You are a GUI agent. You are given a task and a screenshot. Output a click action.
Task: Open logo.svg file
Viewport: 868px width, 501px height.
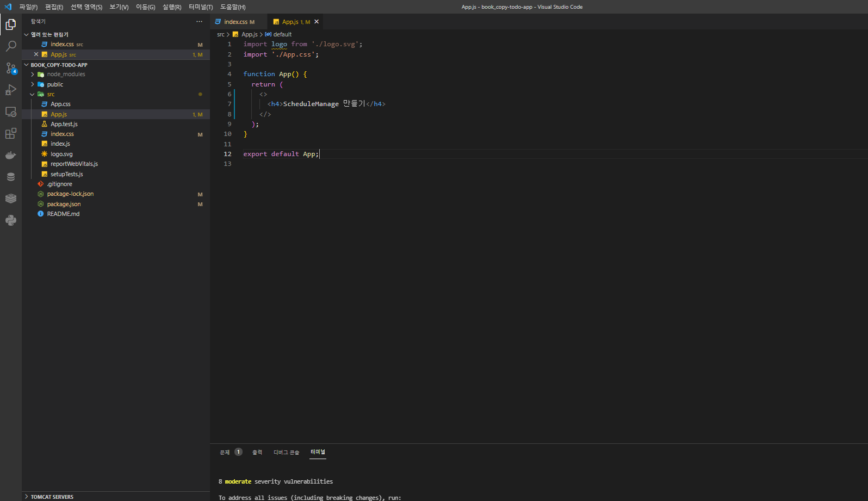[116, 154]
